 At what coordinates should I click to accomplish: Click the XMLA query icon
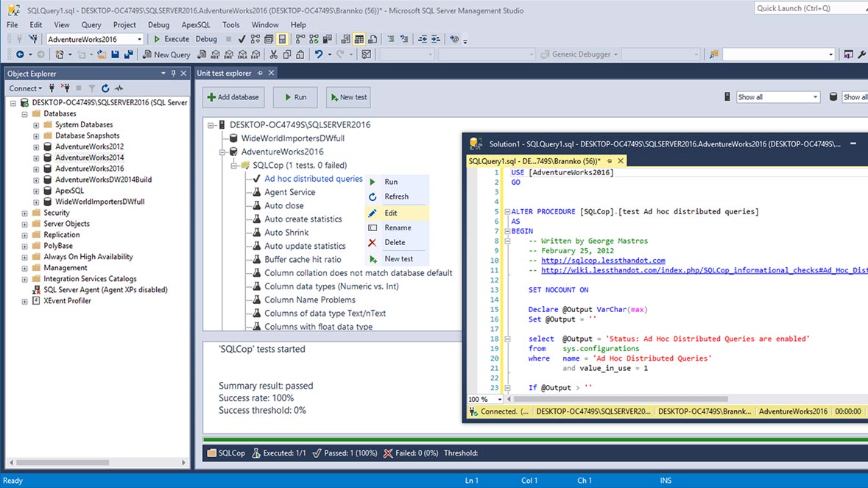click(242, 54)
